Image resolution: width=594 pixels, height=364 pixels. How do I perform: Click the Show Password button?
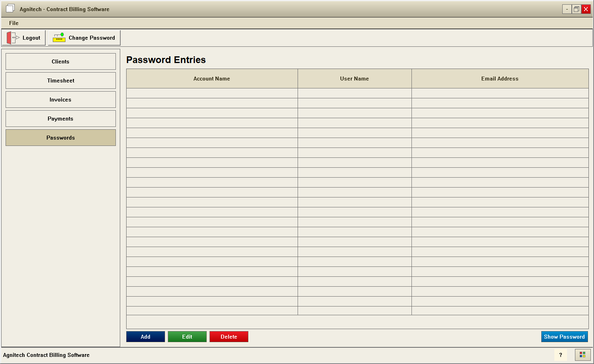click(564, 336)
